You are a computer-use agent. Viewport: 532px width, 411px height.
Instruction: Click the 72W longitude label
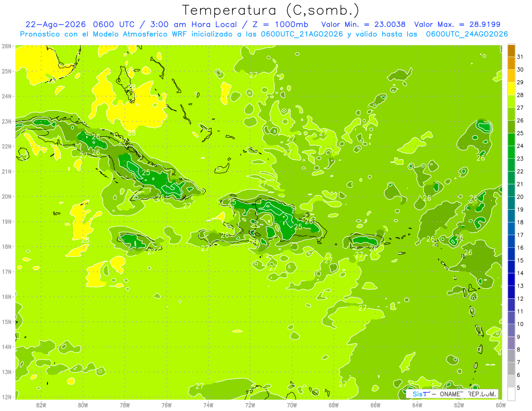[250, 405]
